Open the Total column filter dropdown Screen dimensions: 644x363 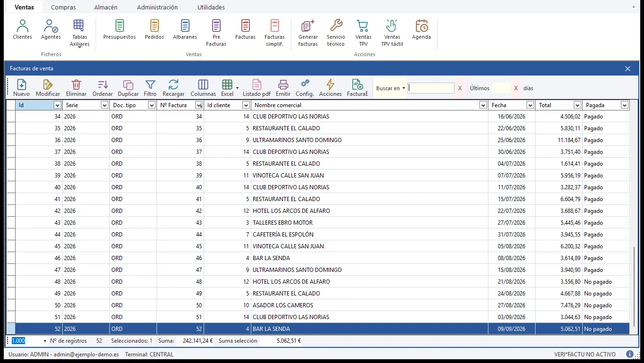pyautogui.click(x=578, y=105)
